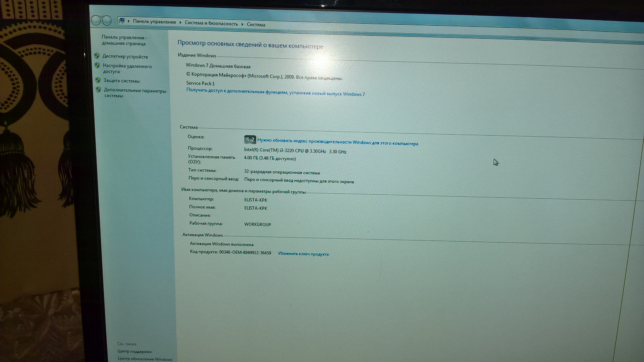Open Диспетчер устройств link

click(x=125, y=56)
